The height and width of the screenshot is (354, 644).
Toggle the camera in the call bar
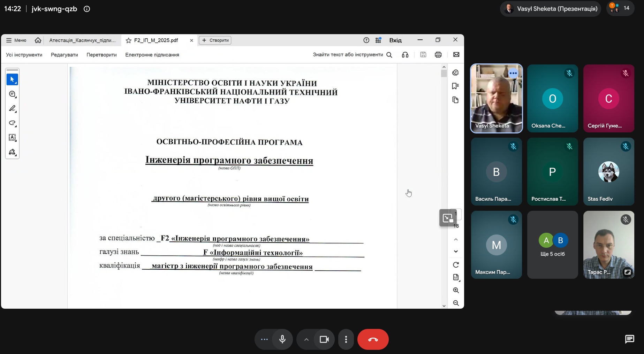(324, 339)
